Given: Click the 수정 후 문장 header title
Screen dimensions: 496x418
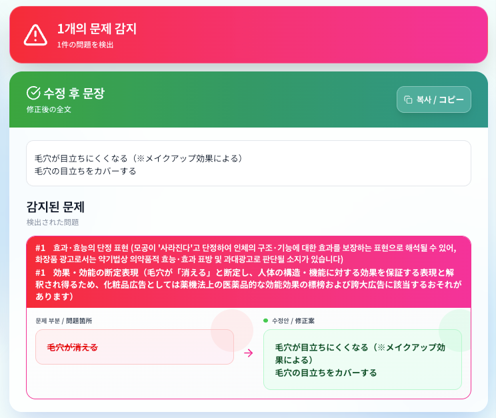Looking at the screenshot, I should pos(74,93).
